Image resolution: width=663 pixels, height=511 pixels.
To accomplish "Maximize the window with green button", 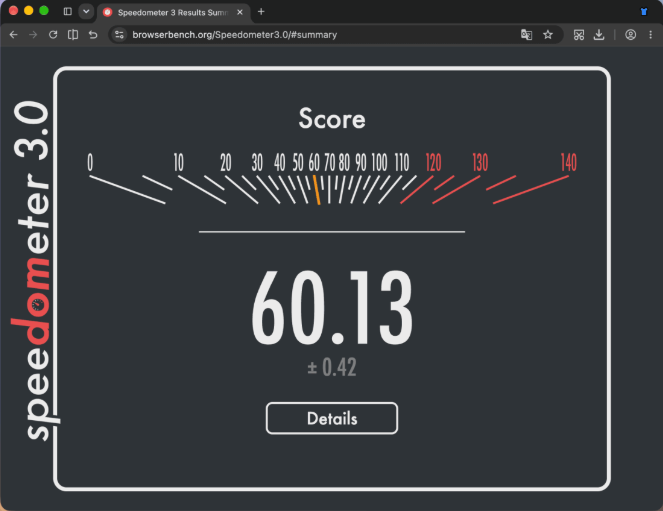I will coord(44,11).
